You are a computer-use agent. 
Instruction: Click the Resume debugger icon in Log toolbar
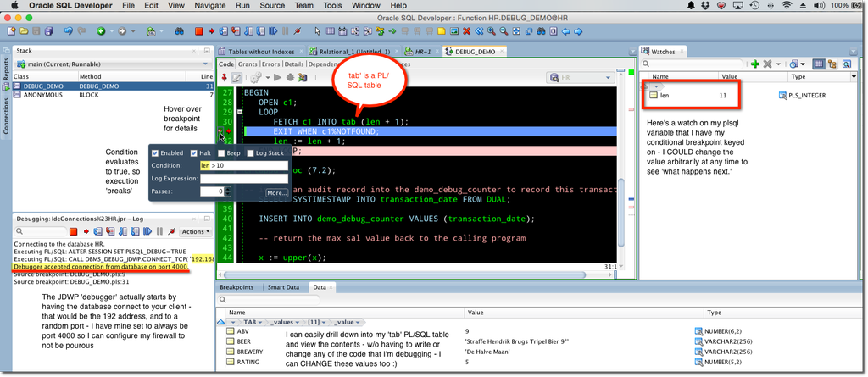click(146, 232)
